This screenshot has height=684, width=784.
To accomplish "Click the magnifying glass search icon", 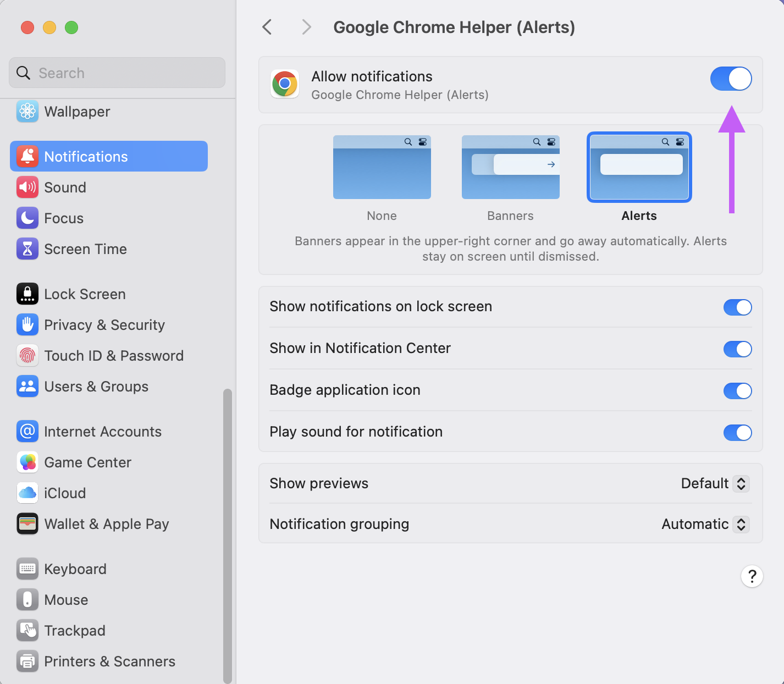I will 23,73.
